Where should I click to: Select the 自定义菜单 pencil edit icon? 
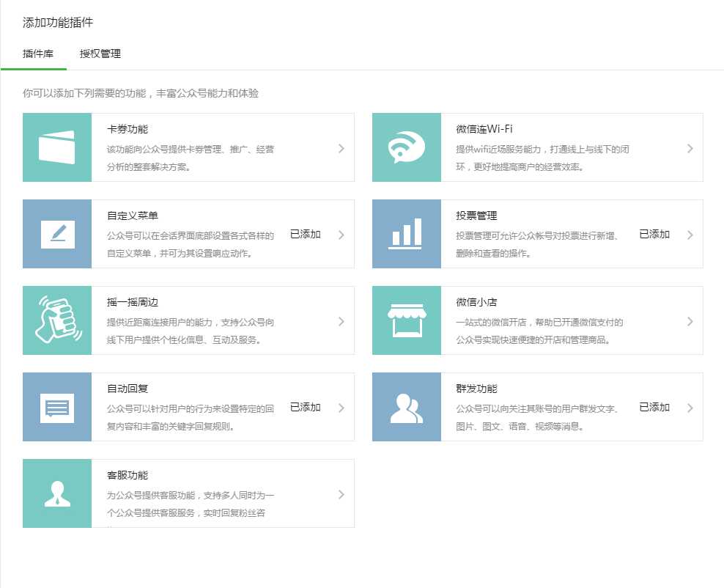click(x=57, y=234)
